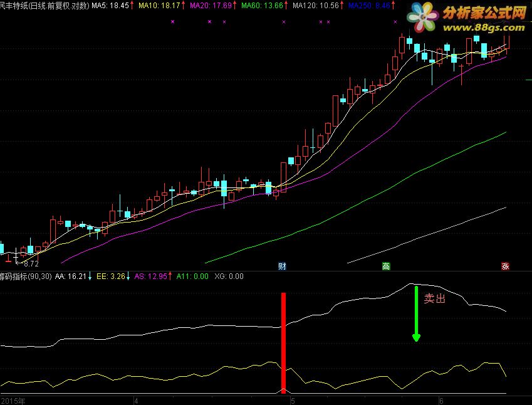
Task: Click the month 5 tick on the time axis
Action: pos(293,401)
